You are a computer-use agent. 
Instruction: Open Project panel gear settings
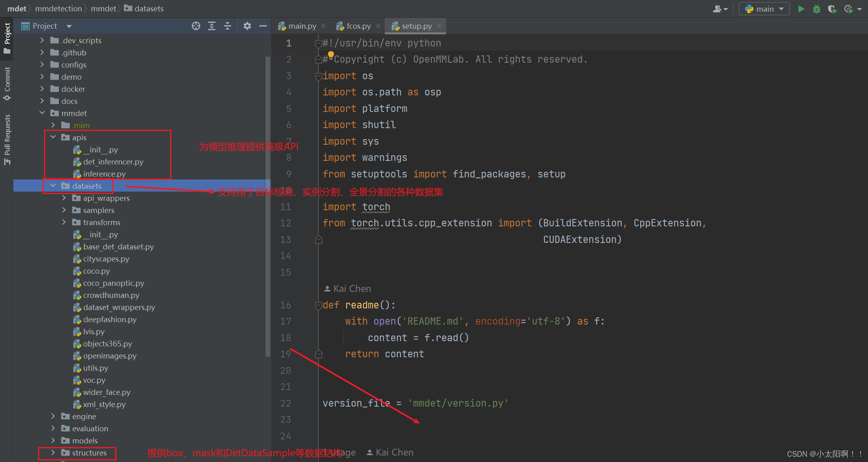click(x=247, y=26)
